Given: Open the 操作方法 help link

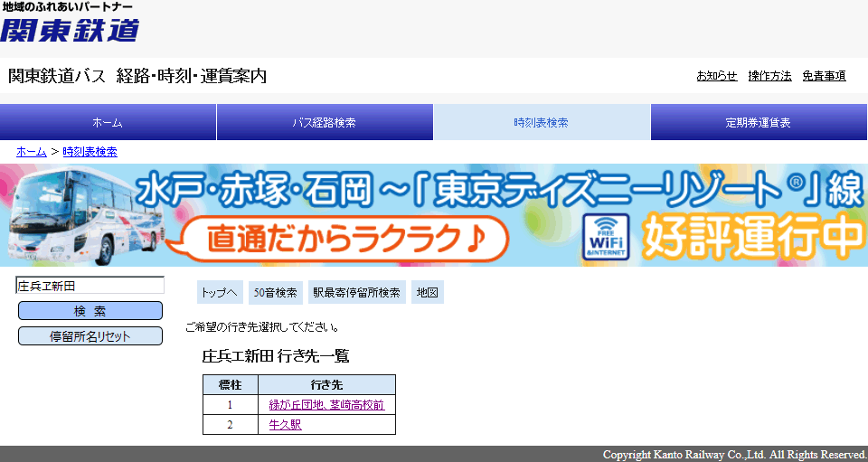Looking at the screenshot, I should (769, 76).
